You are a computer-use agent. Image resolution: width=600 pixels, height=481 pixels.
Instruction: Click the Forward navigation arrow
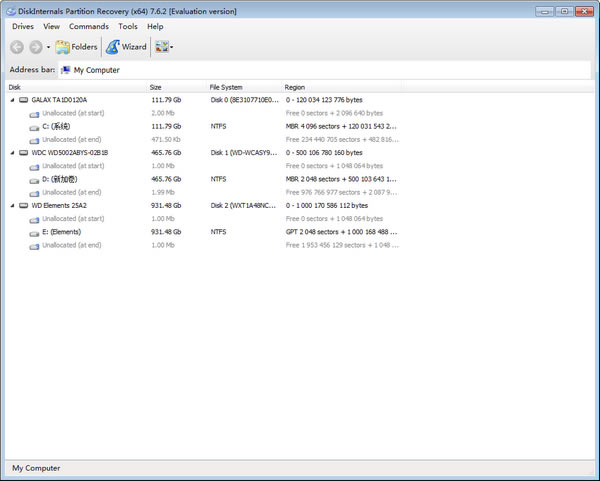(35, 47)
